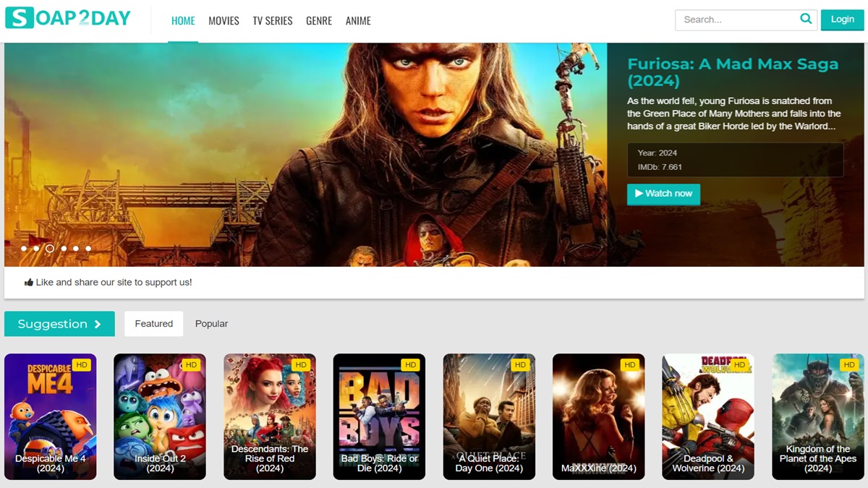Select the active third carousel dot

pos(50,249)
